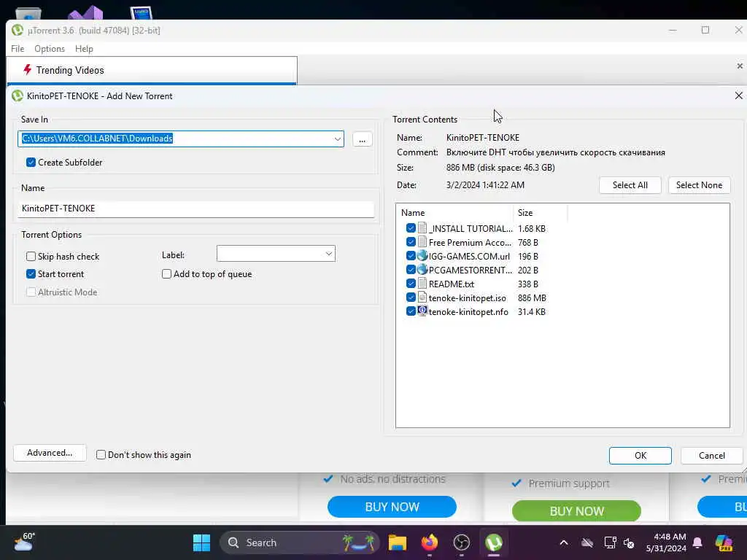Uncheck the _INSTALL TUTORIAL file checkbox
747x560 pixels.
point(411,228)
